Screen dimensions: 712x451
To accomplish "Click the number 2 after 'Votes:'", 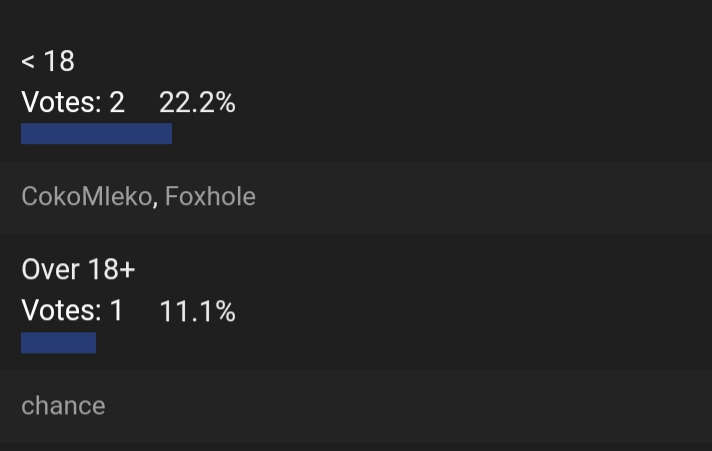I will pyautogui.click(x=117, y=102).
